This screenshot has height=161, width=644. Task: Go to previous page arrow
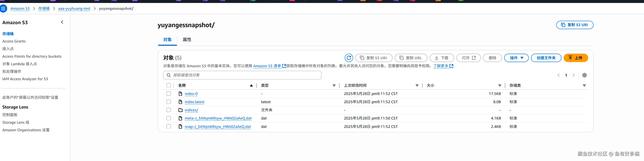[558, 75]
